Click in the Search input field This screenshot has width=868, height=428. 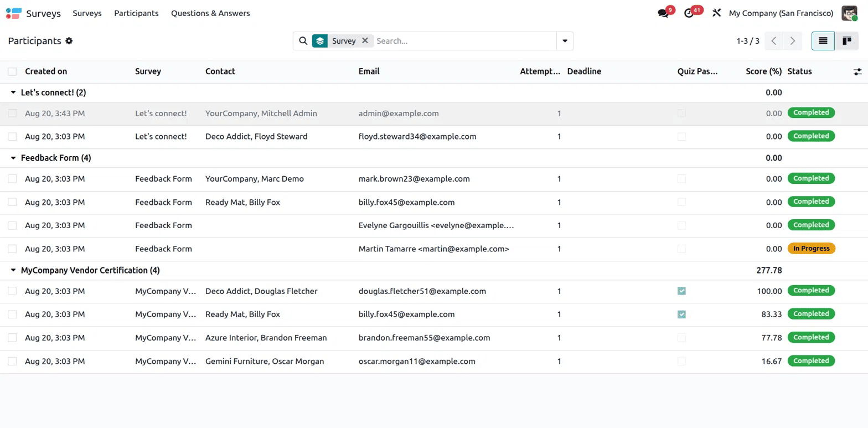coord(464,41)
